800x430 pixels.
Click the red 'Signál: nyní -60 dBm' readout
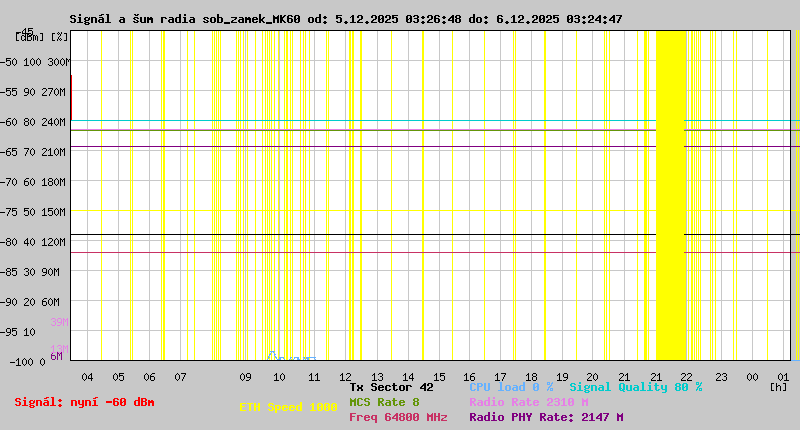point(84,402)
